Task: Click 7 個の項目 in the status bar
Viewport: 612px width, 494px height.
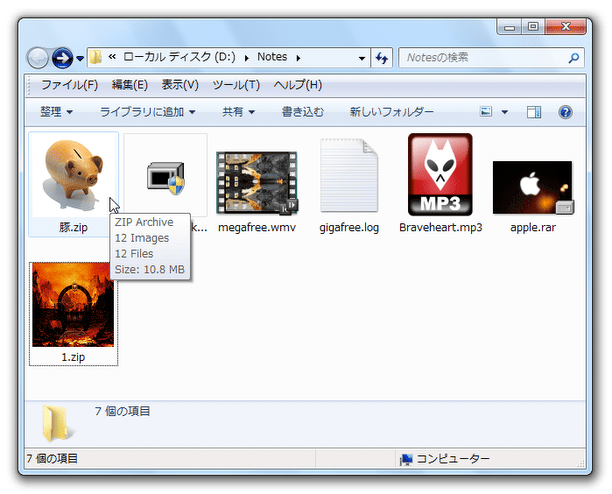Action: 52,458
